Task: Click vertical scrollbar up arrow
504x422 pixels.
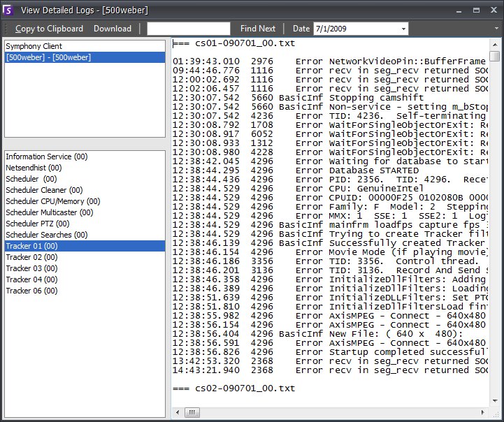Action: 495,45
